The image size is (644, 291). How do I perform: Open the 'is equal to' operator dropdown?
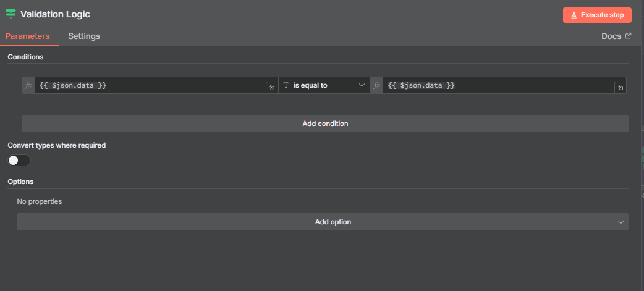click(324, 85)
